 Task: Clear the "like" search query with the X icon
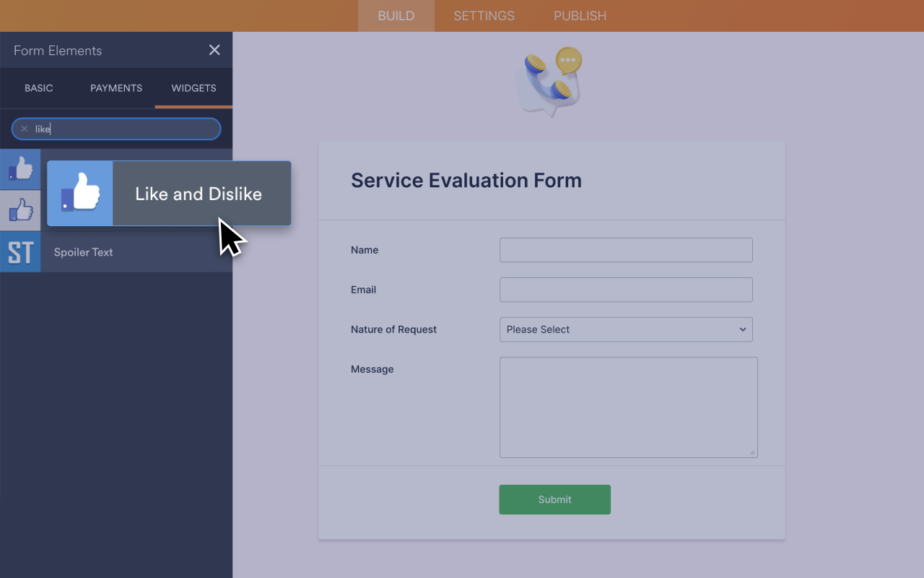pyautogui.click(x=25, y=129)
